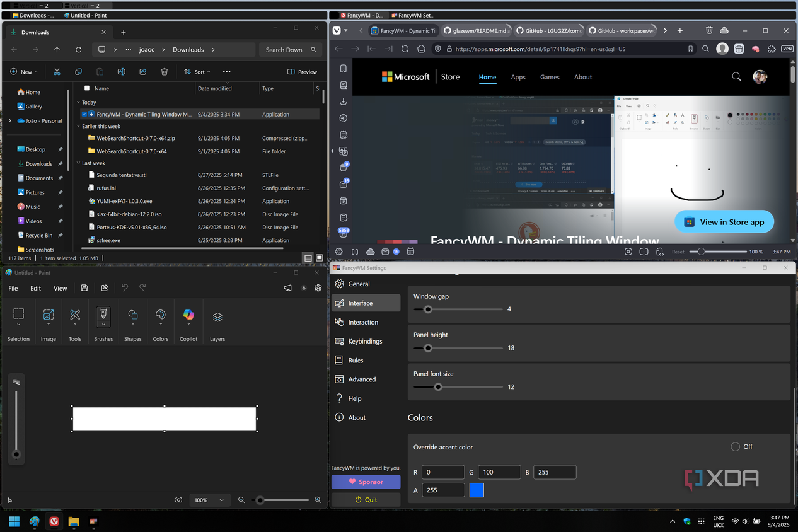The width and height of the screenshot is (798, 532).
Task: Click the zoom in plus icon in Paint
Action: tap(318, 500)
